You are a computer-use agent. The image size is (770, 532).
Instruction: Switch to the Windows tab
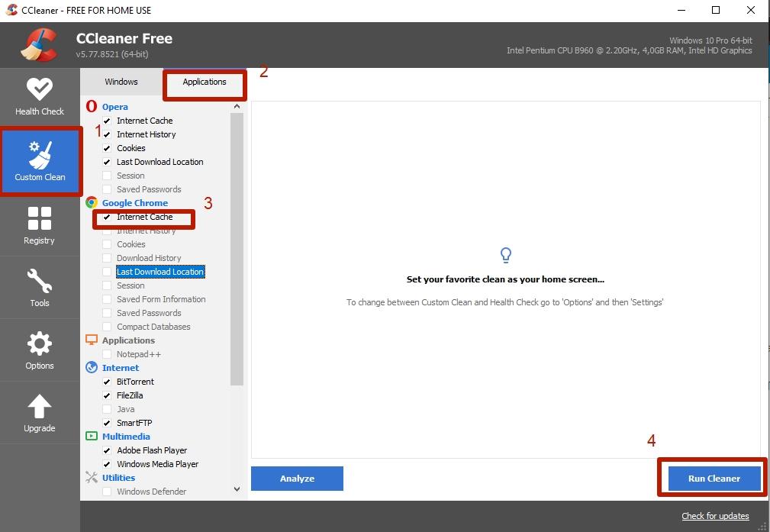pos(121,82)
